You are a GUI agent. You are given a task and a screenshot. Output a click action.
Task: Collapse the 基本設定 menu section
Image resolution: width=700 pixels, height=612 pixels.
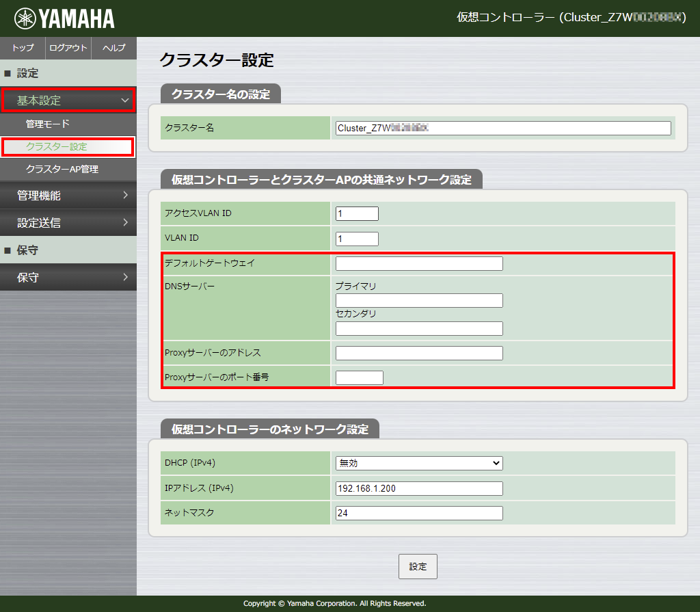coord(68,101)
